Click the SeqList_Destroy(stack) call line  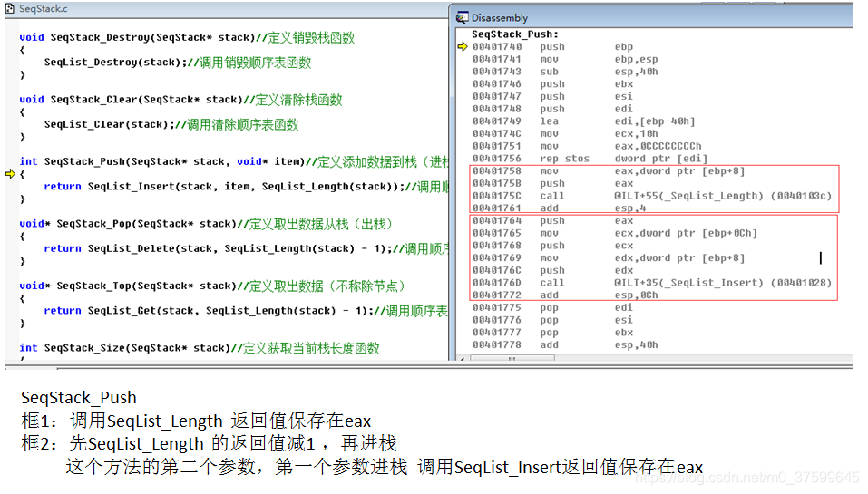[178, 63]
